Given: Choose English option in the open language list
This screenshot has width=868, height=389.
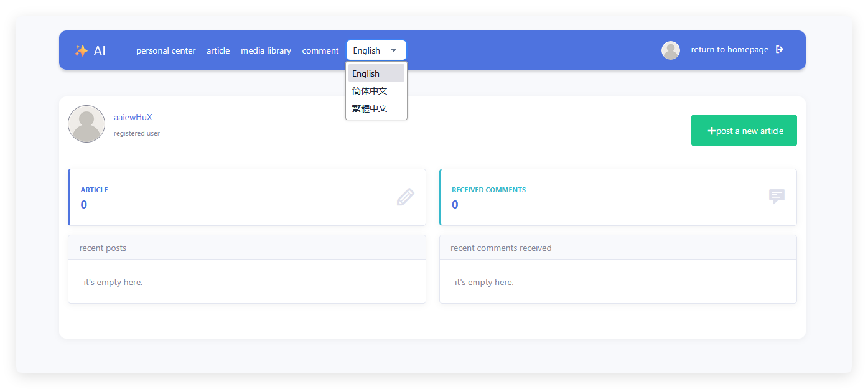Looking at the screenshot, I should (x=376, y=73).
